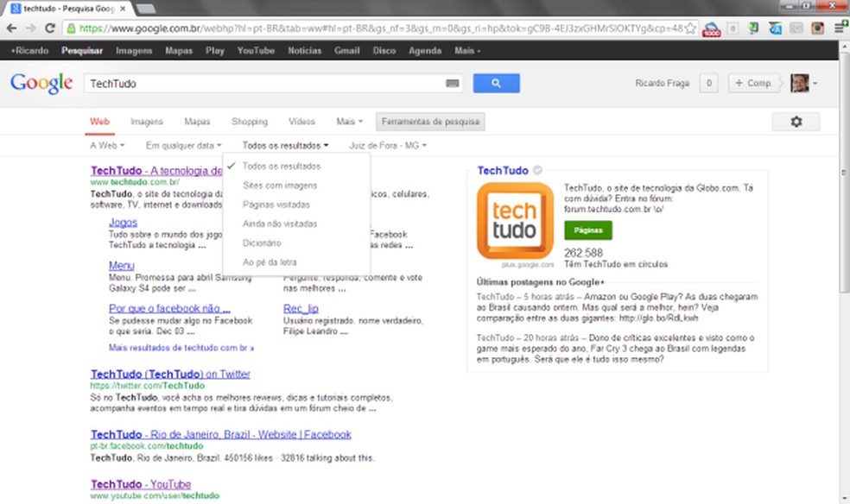This screenshot has height=504, width=850.
Task: Open the Rec_lip sitelink
Action: (301, 308)
